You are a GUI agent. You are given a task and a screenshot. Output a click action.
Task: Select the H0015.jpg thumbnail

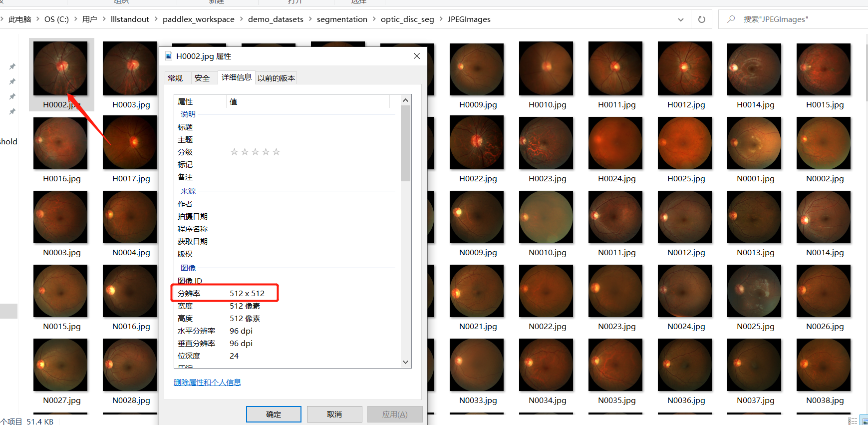(x=824, y=68)
